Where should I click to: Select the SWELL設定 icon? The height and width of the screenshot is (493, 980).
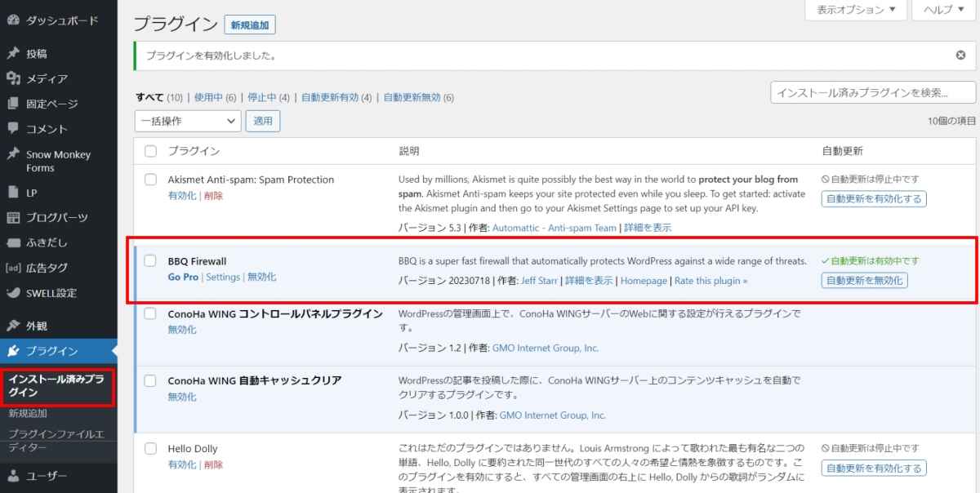tap(11, 292)
